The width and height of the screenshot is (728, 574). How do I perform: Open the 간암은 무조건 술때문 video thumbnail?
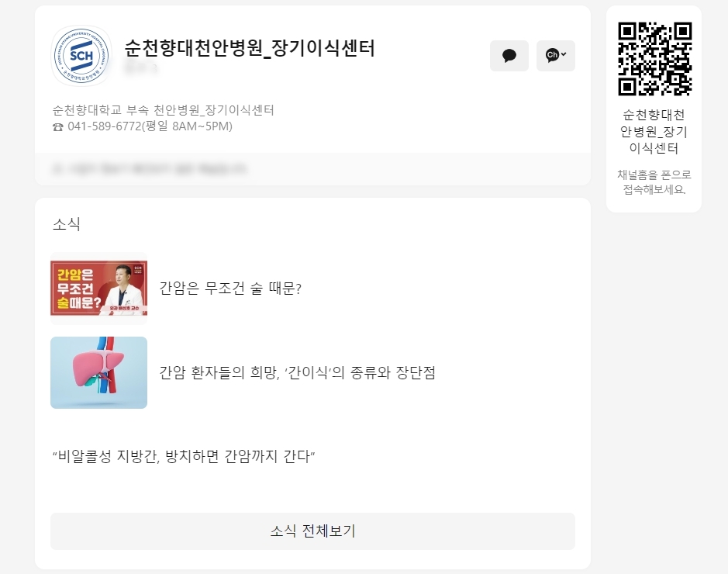[99, 289]
